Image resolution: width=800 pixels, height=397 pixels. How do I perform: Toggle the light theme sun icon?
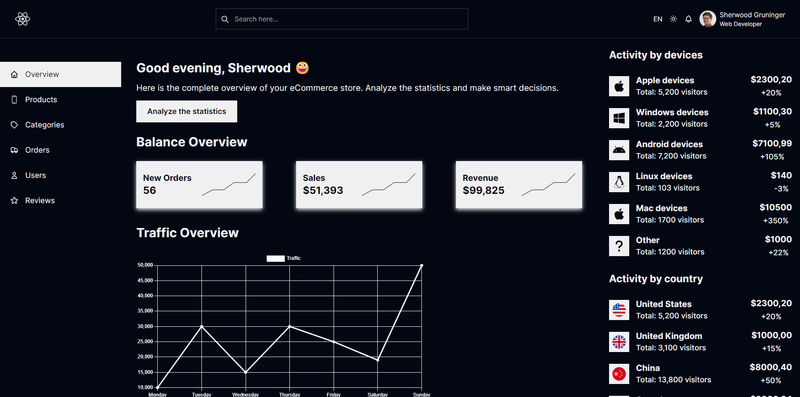click(673, 19)
